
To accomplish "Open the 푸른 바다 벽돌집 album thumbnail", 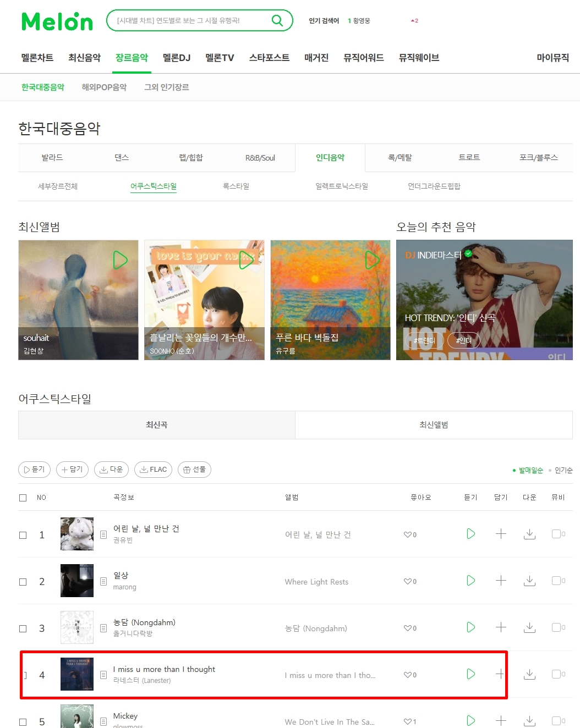I will click(x=330, y=300).
